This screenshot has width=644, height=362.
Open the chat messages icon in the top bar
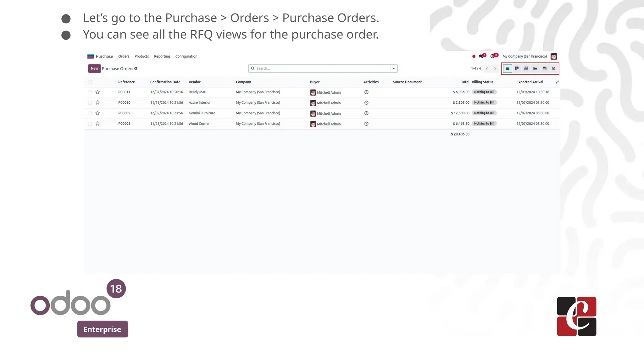tap(482, 56)
